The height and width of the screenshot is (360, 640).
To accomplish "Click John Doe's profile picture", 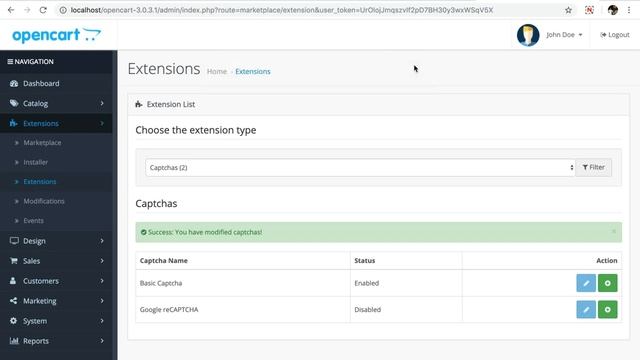I will click(x=528, y=35).
